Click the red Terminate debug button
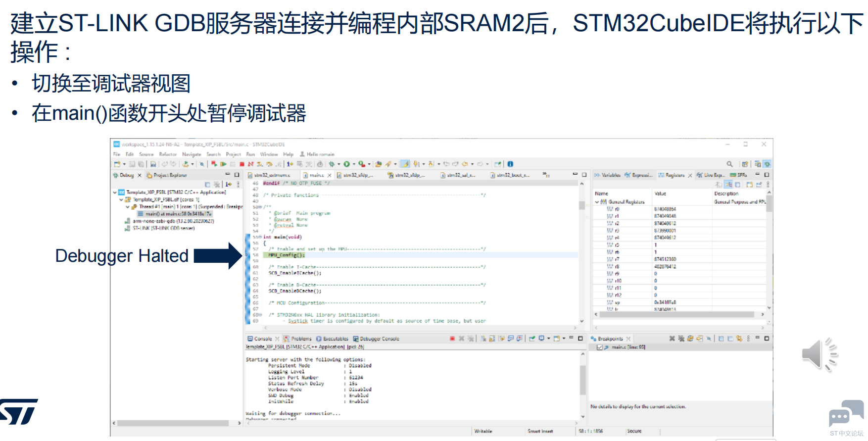 pyautogui.click(x=242, y=164)
